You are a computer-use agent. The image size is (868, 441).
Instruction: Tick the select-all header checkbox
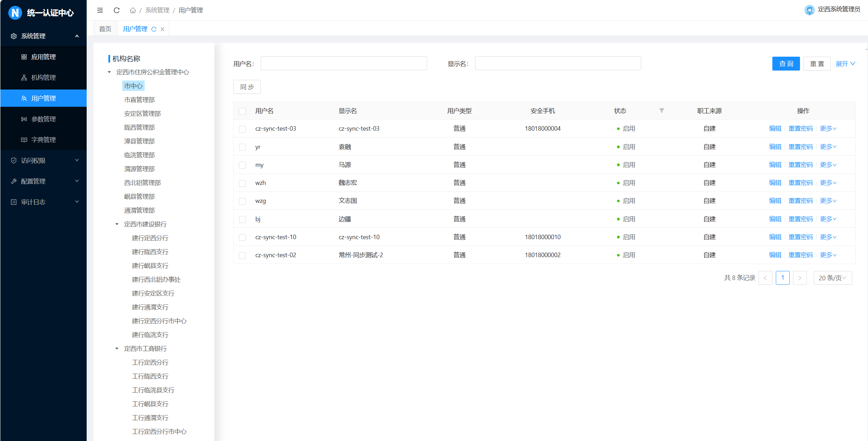[242, 111]
